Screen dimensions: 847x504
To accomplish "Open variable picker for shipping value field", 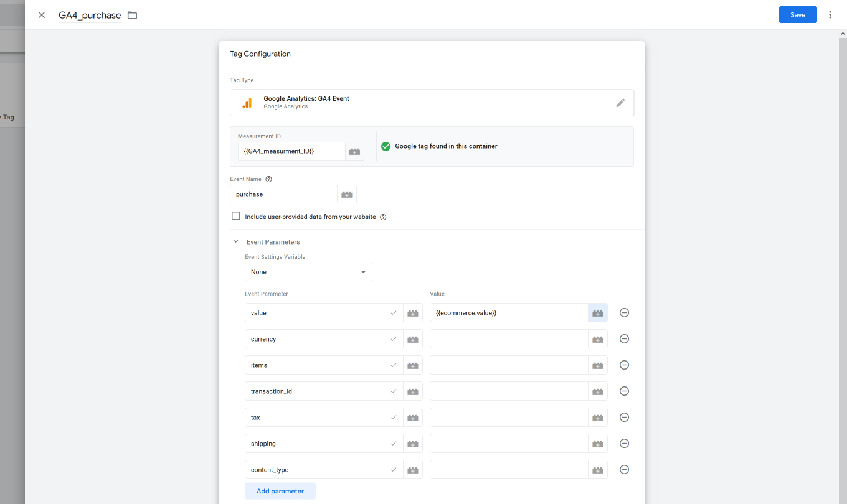I will point(598,444).
